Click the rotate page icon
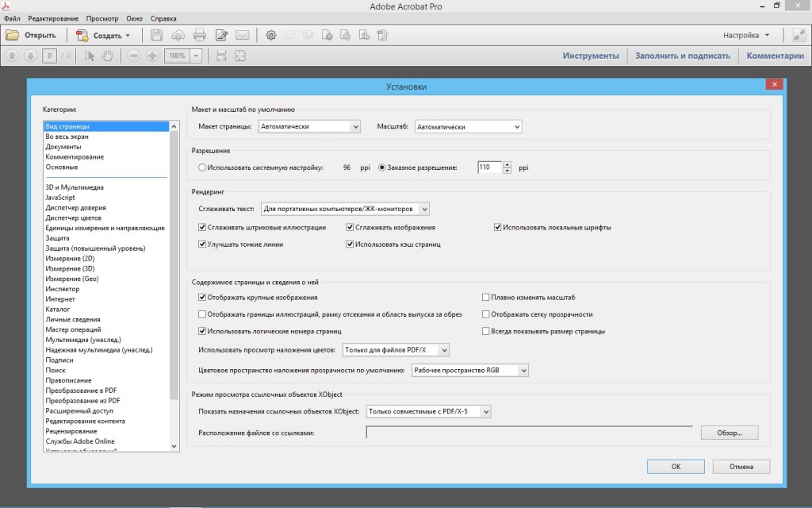The width and height of the screenshot is (812, 508). 346,35
